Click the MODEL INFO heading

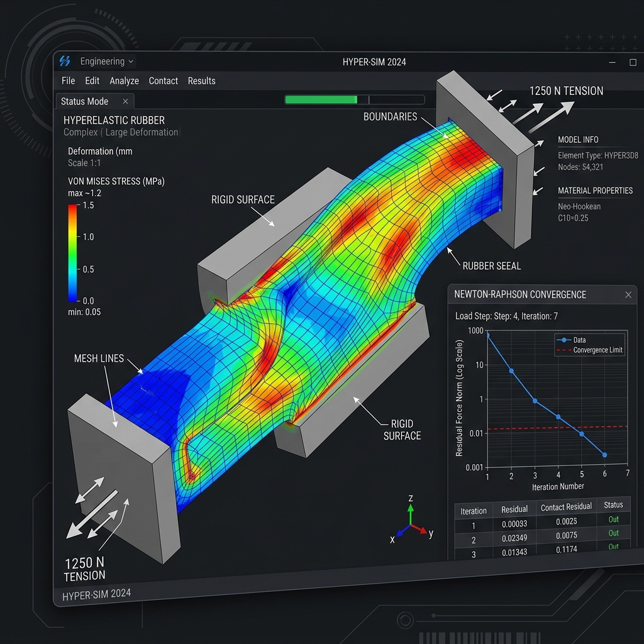[578, 140]
